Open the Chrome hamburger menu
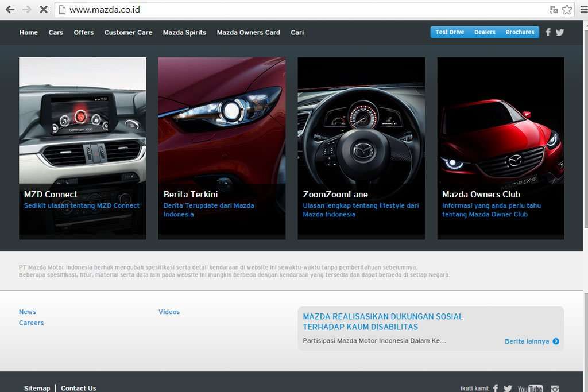588x392 pixels. pyautogui.click(x=584, y=10)
